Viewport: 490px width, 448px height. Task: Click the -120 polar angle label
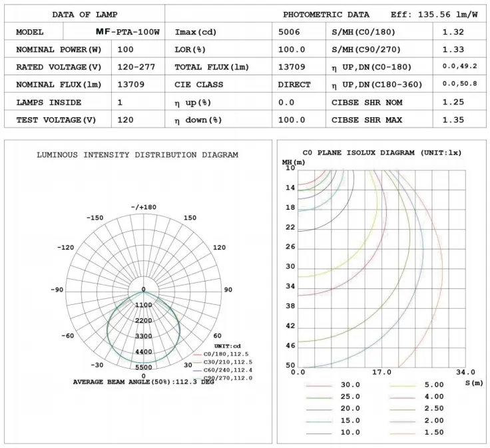click(66, 248)
